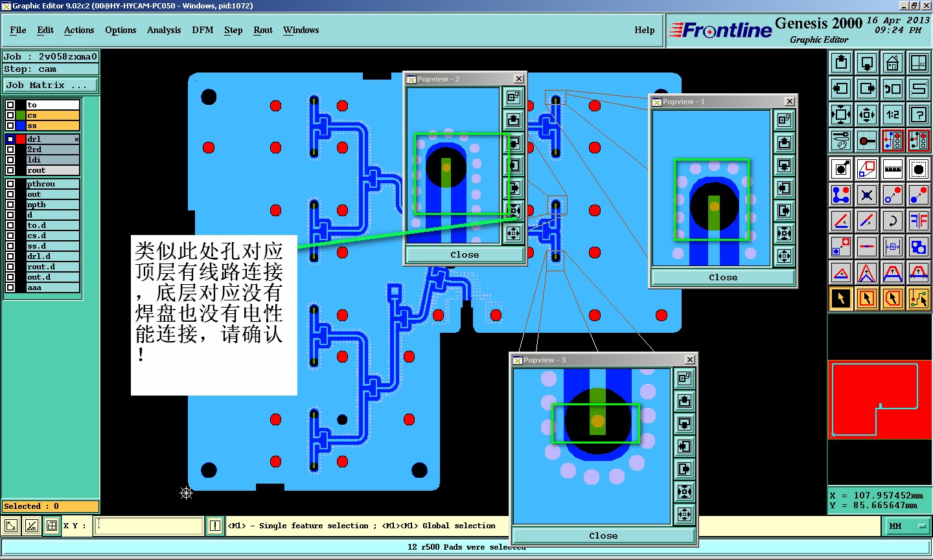Image resolution: width=933 pixels, height=560 pixels.
Task: Click the previous zoom view icon
Action: click(893, 89)
